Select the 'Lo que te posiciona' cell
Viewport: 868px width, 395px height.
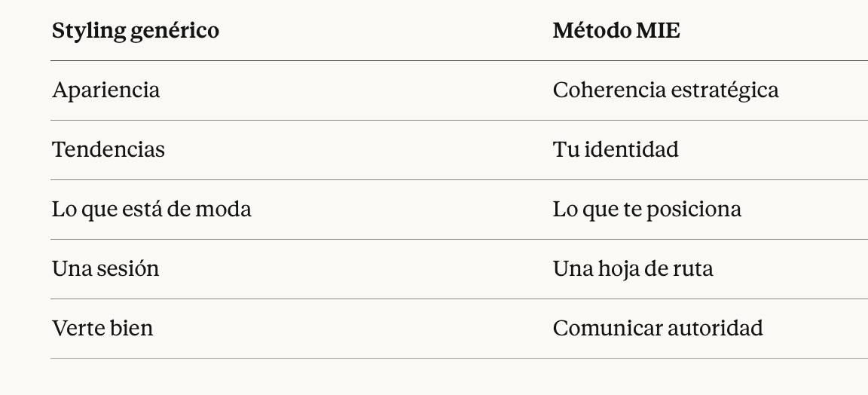pyautogui.click(x=646, y=210)
